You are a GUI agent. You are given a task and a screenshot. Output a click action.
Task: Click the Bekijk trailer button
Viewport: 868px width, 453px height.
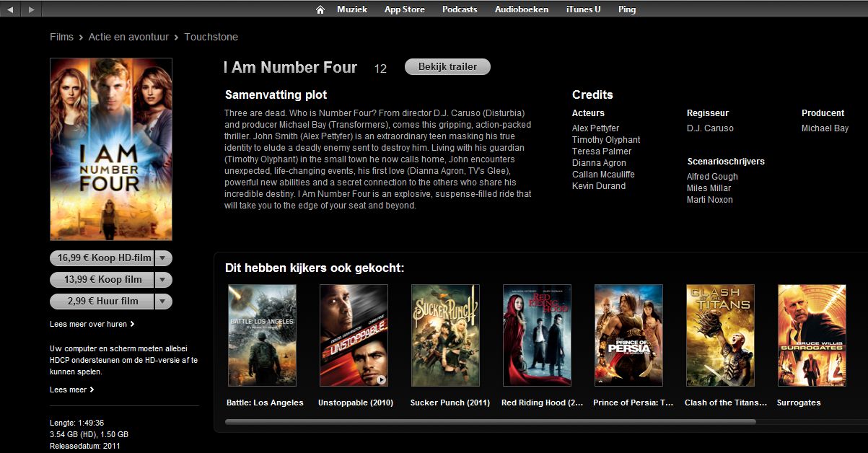(x=447, y=66)
